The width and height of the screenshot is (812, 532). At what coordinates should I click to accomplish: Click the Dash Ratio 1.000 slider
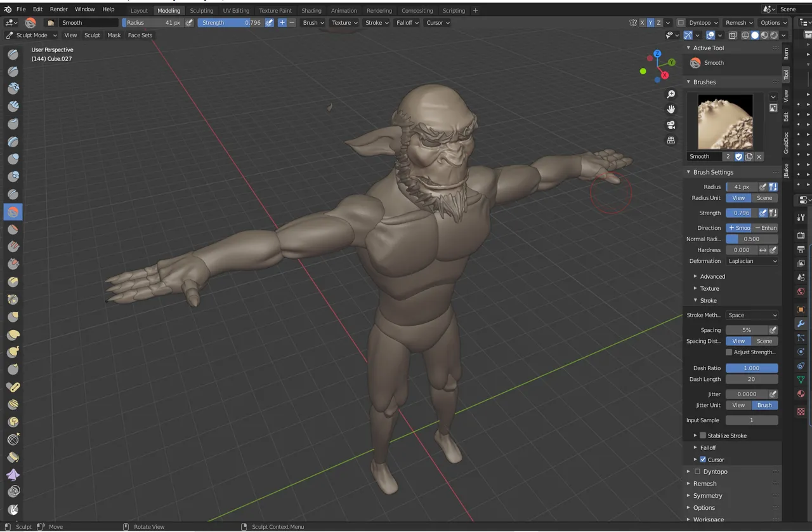coord(752,368)
